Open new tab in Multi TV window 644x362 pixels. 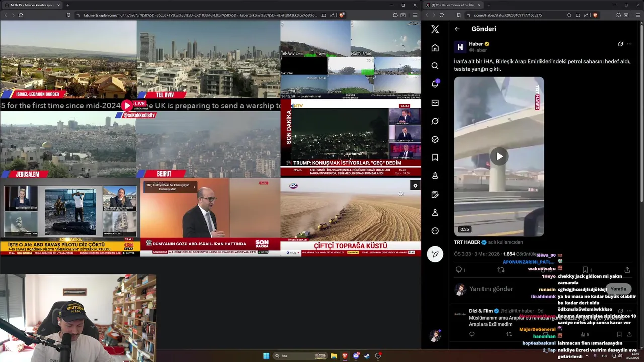[x=67, y=5]
